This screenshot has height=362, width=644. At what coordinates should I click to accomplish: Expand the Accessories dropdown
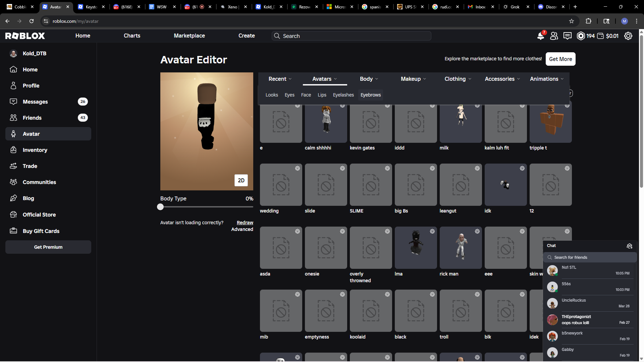click(502, 79)
